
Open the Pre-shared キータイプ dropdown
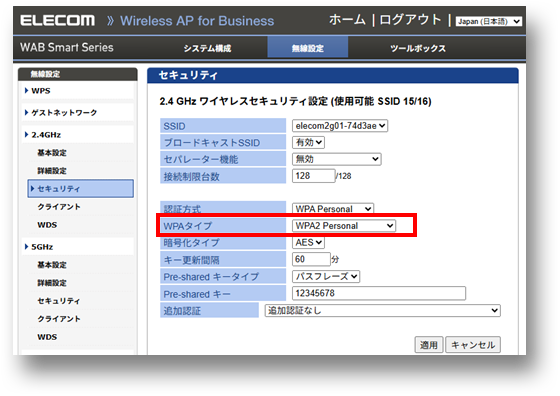pyautogui.click(x=326, y=276)
